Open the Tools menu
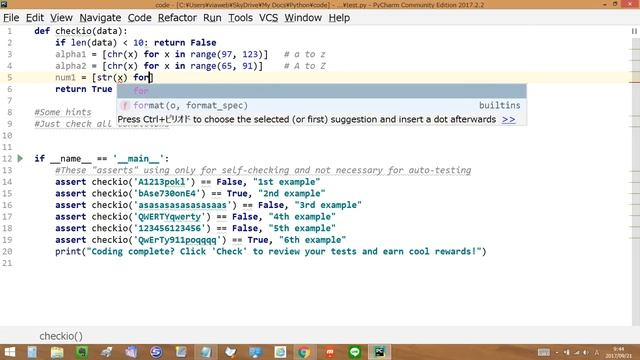Image resolution: width=640 pixels, height=360 pixels. [x=240, y=18]
